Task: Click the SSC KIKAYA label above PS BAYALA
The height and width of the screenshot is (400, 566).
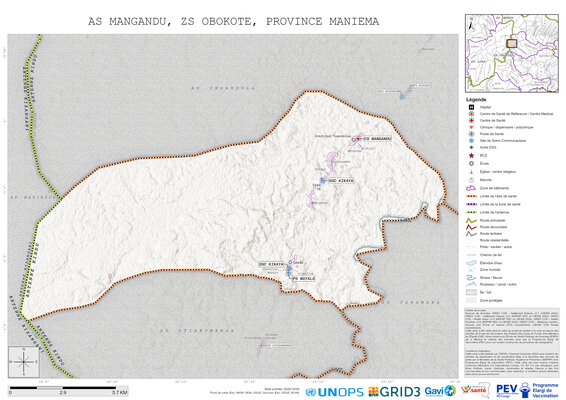Action: pyautogui.click(x=271, y=265)
